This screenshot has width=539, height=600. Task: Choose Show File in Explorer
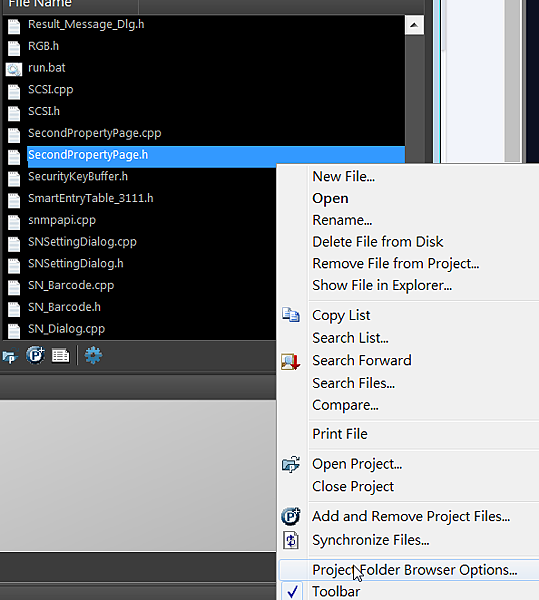[x=382, y=285]
